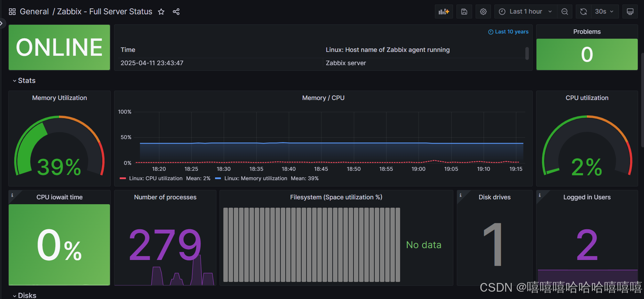
Task: Open the Last 1 hour time picker
Action: [x=526, y=11]
